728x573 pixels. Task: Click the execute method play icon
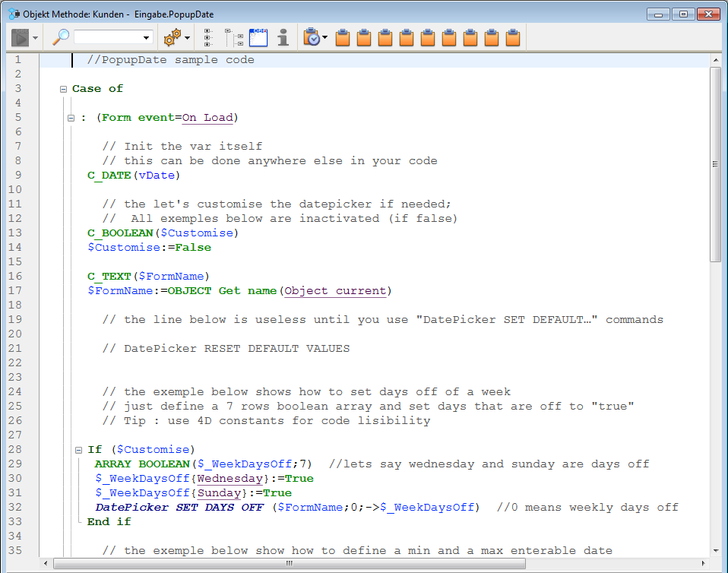pyautogui.click(x=21, y=37)
